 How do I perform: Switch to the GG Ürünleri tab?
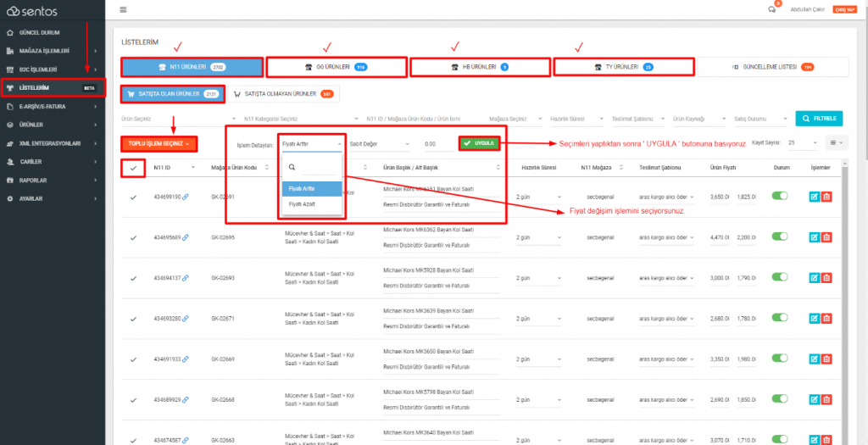coord(336,67)
